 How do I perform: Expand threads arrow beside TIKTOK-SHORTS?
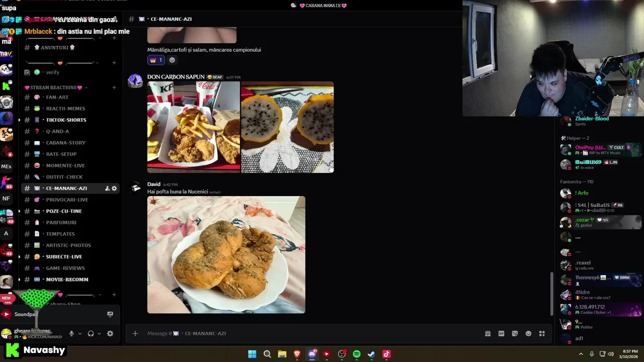click(x=19, y=120)
